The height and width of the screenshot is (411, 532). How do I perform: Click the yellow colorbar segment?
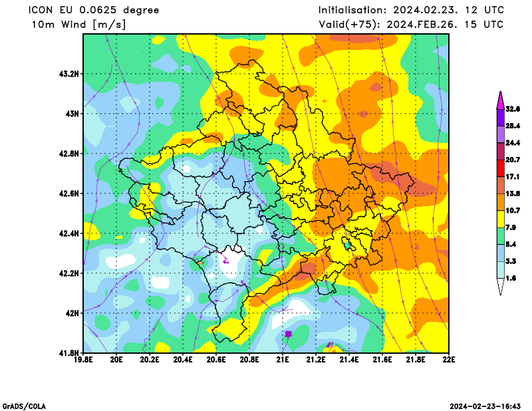pos(501,219)
